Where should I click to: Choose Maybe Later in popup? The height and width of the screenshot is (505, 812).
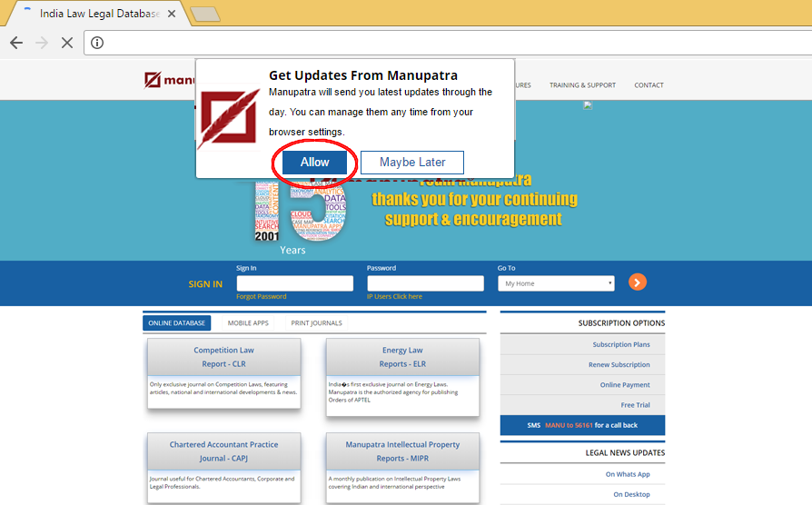412,162
